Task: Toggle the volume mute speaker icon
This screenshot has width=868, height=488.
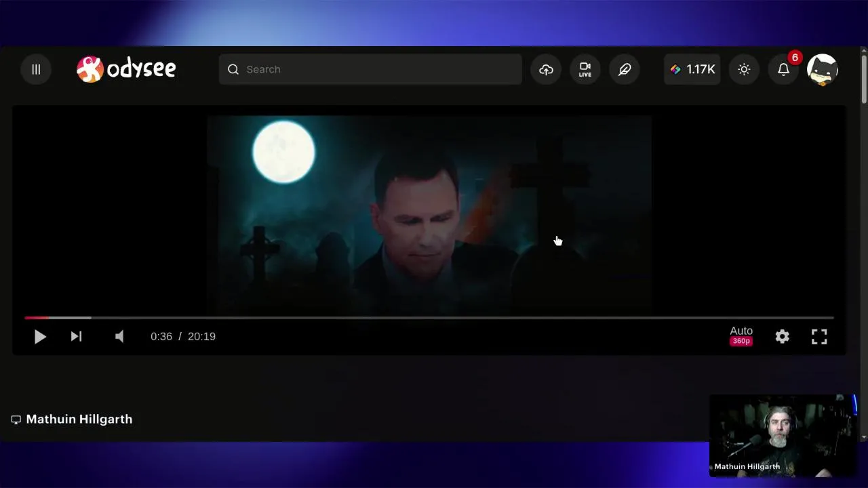Action: click(119, 336)
